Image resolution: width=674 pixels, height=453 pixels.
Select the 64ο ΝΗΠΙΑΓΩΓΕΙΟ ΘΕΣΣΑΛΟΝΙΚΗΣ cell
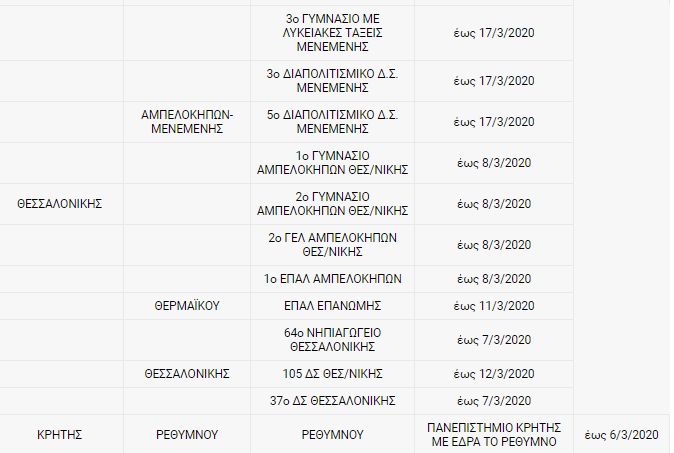tap(333, 340)
